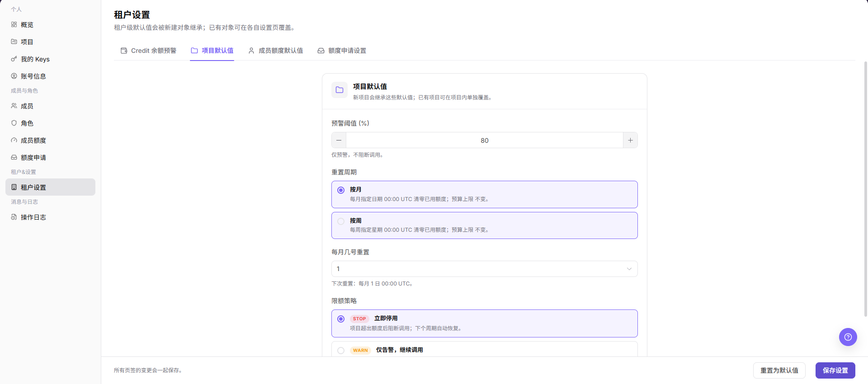Go to 项目 in the sidebar
This screenshot has width=868, height=384.
(50, 42)
